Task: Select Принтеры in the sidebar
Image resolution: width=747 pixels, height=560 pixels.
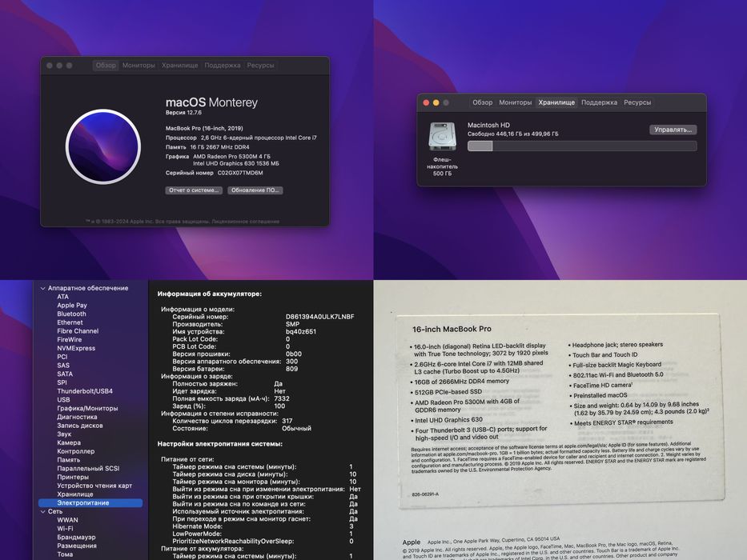Action: coord(73,477)
